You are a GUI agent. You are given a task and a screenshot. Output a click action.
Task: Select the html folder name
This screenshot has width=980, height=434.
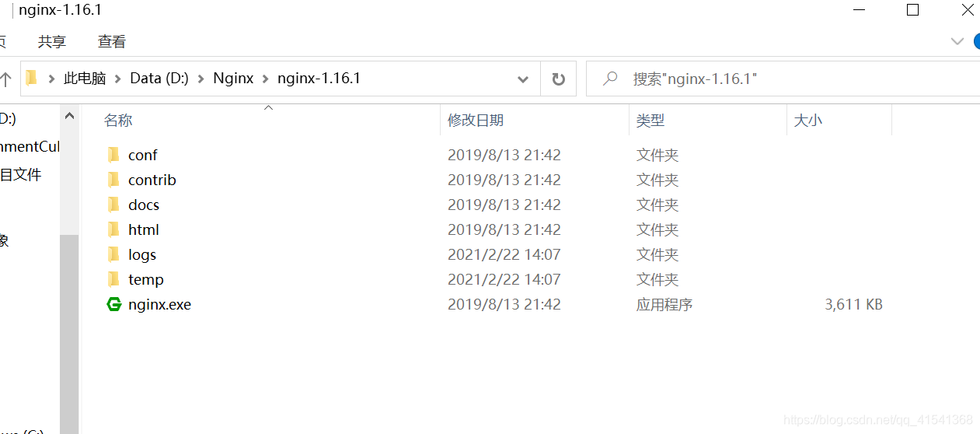pos(144,229)
